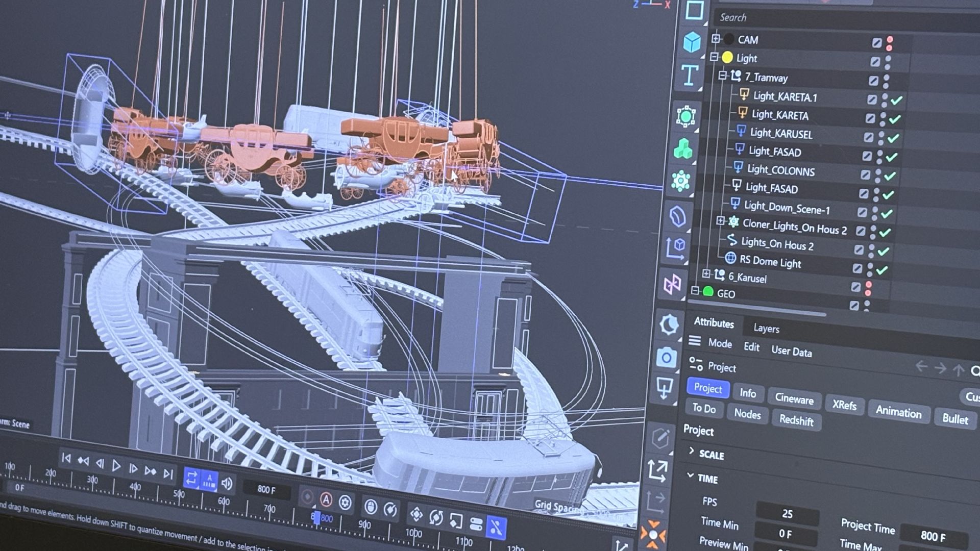Open the Redshift project tab

coord(796,420)
